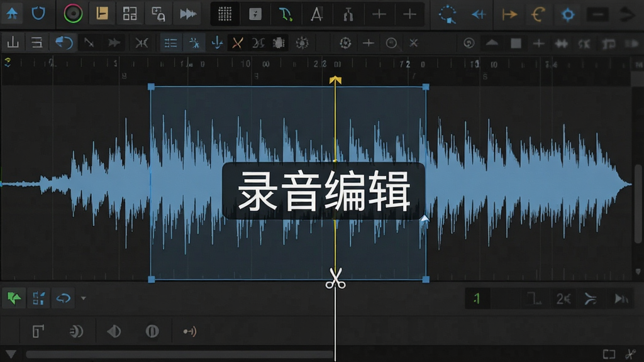Toggle the blue list view button
This screenshot has height=362, width=644.
(170, 43)
